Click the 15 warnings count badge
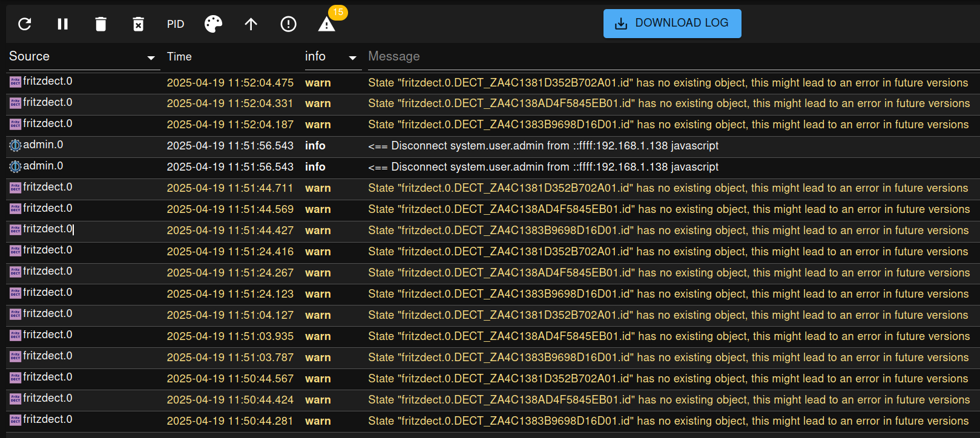 coord(338,12)
